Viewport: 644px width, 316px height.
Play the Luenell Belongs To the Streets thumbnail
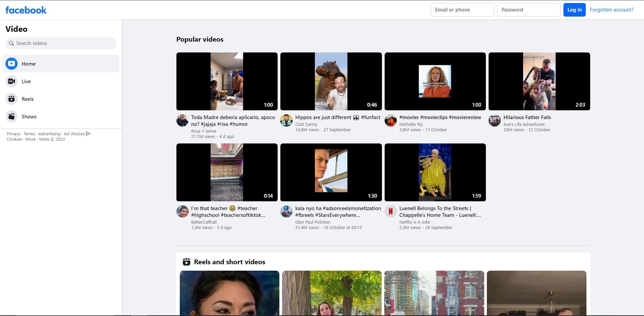(x=435, y=172)
